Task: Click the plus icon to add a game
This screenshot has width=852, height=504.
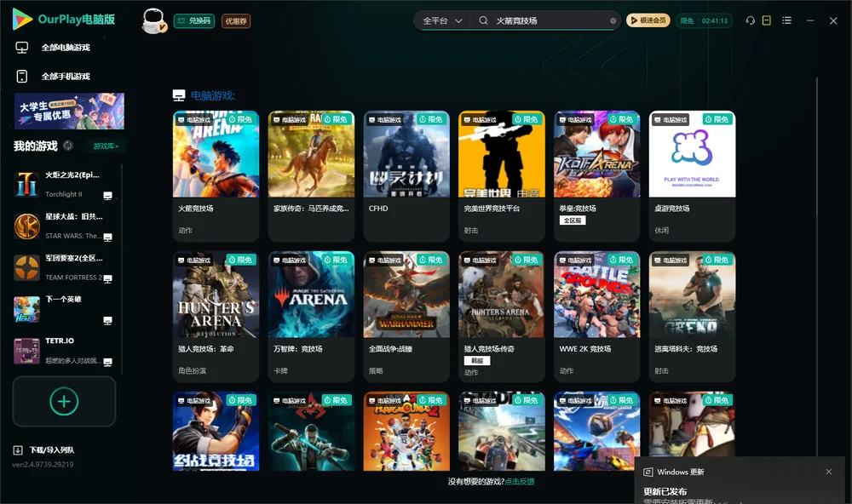Action: click(x=64, y=401)
